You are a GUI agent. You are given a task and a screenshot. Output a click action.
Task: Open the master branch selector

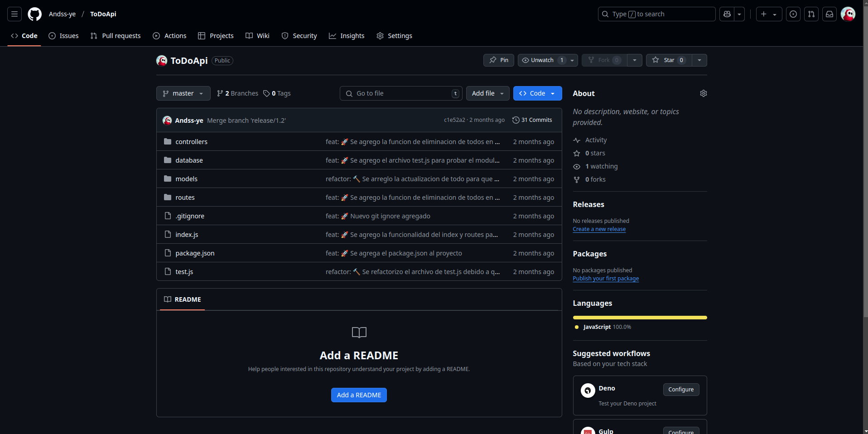click(x=183, y=93)
